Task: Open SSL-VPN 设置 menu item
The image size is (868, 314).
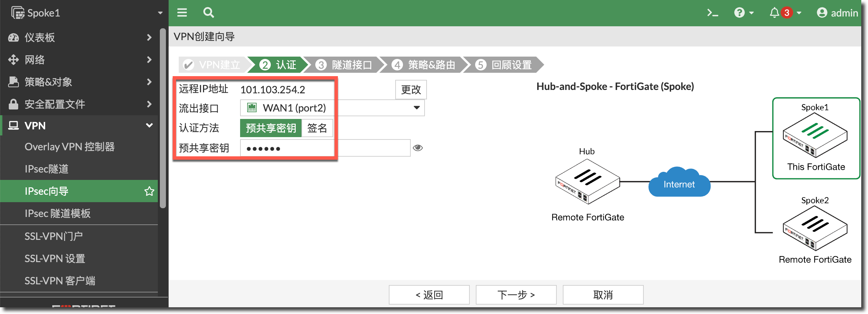Action: [x=55, y=258]
